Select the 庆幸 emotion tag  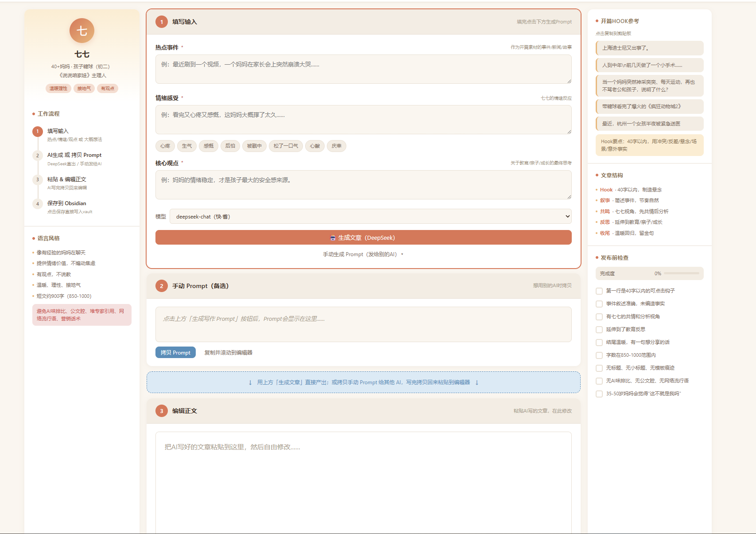click(337, 146)
